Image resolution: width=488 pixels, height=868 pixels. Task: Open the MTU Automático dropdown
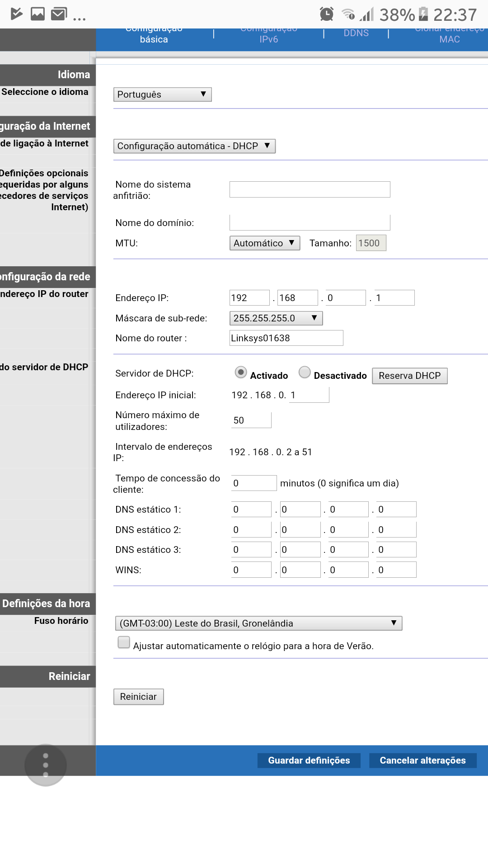(265, 243)
